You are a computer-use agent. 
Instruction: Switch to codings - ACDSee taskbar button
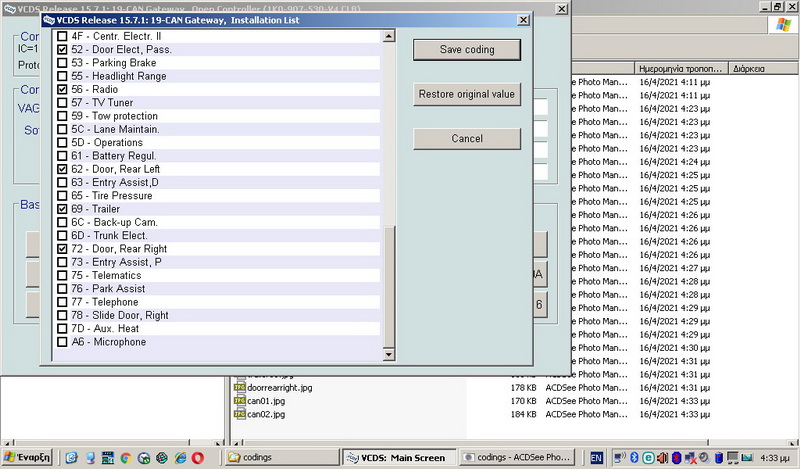517,457
